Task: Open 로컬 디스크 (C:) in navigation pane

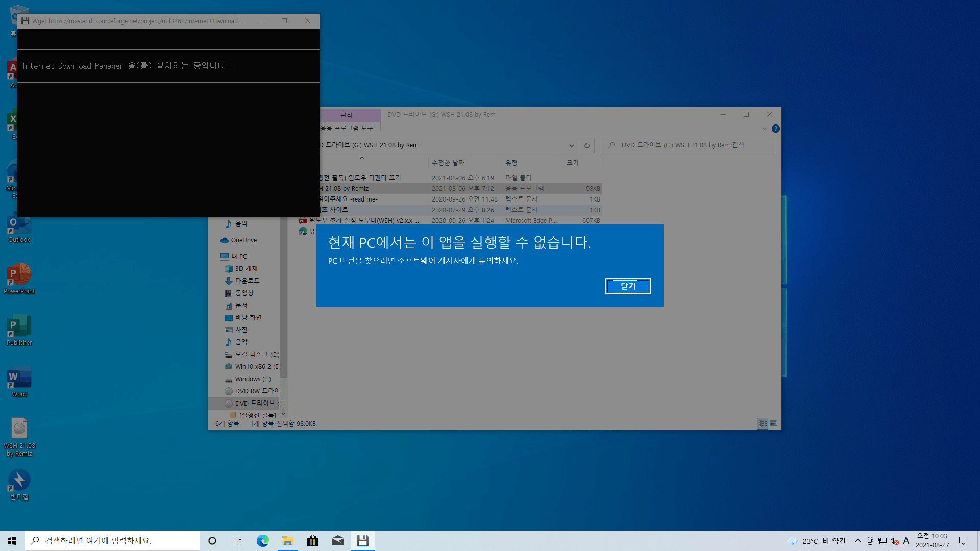Action: [x=252, y=354]
